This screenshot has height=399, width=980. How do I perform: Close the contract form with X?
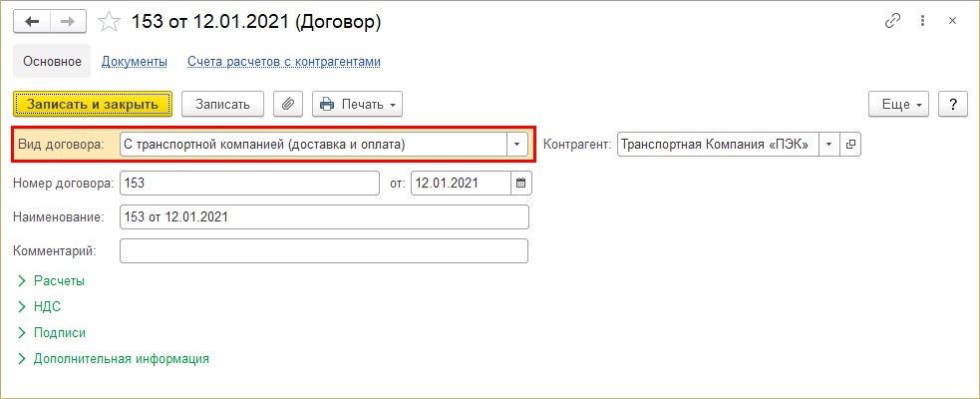pyautogui.click(x=952, y=21)
